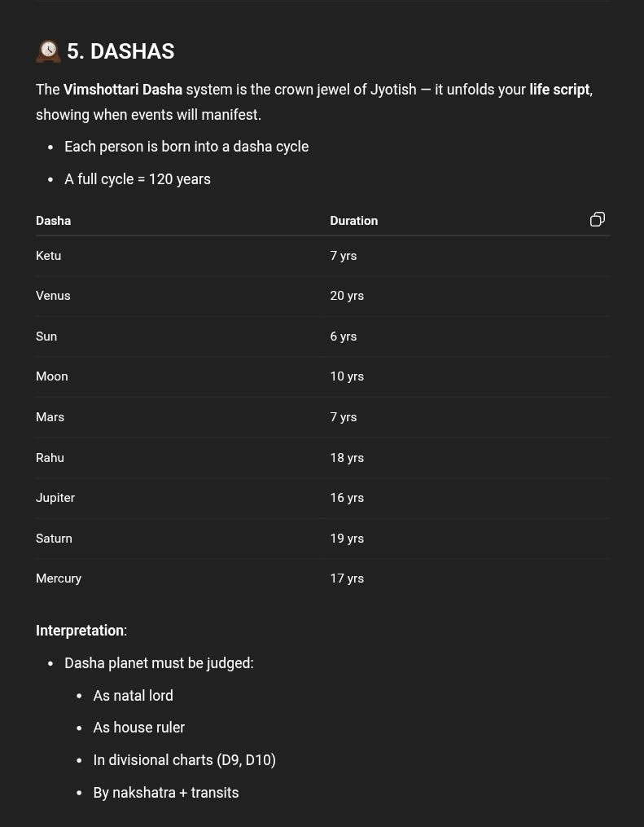Select the 'Duration' column header
This screenshot has width=644, height=827.
click(x=353, y=221)
